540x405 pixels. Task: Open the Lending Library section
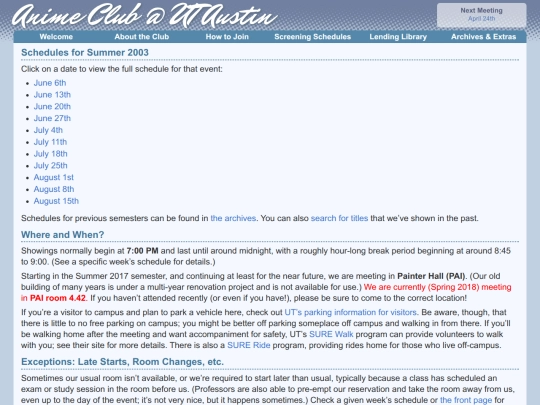pyautogui.click(x=398, y=37)
